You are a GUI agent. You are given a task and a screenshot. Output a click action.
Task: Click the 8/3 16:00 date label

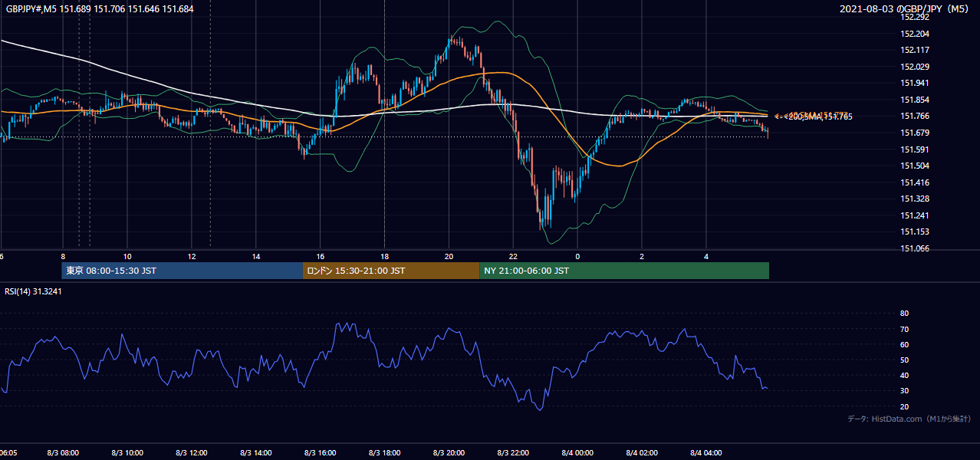(x=321, y=453)
